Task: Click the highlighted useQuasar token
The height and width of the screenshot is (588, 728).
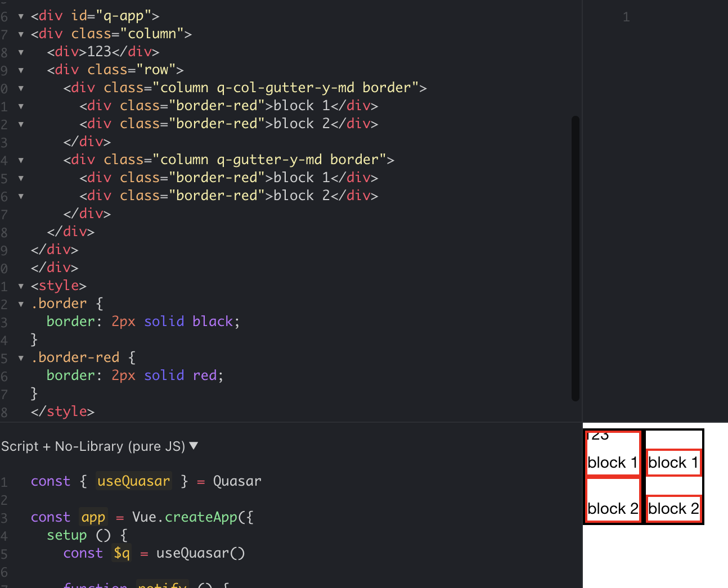Action: point(133,481)
